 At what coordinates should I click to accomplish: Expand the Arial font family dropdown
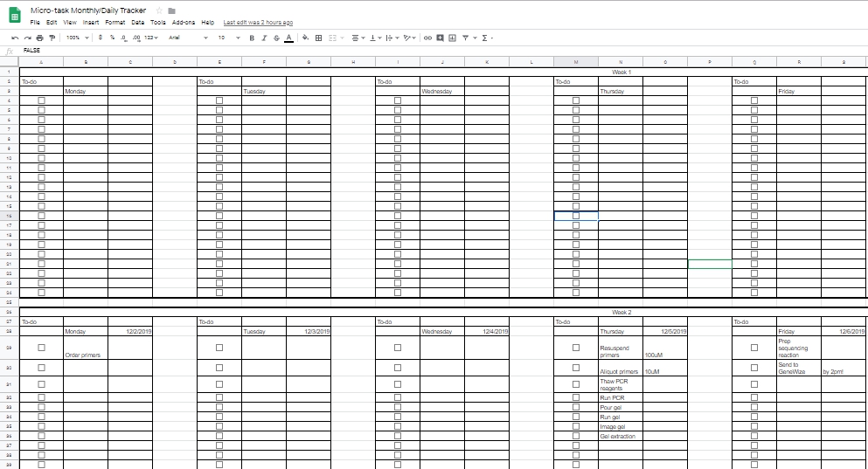pos(188,38)
